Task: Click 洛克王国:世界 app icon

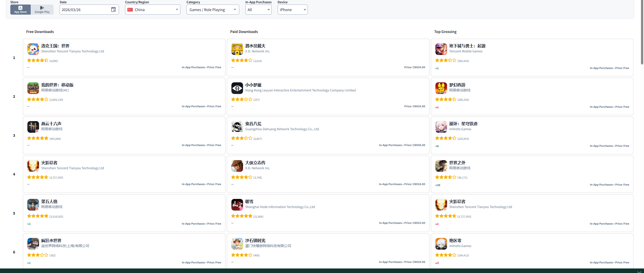Action: pyautogui.click(x=33, y=49)
